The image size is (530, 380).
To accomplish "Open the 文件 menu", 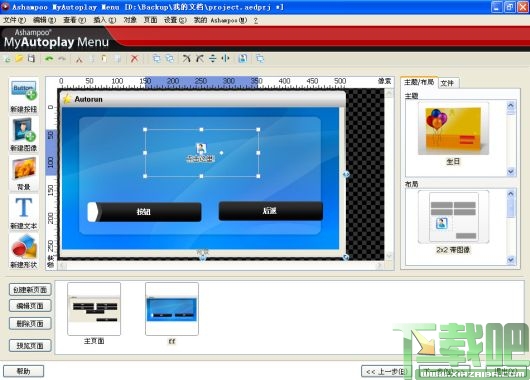I will click(x=14, y=20).
